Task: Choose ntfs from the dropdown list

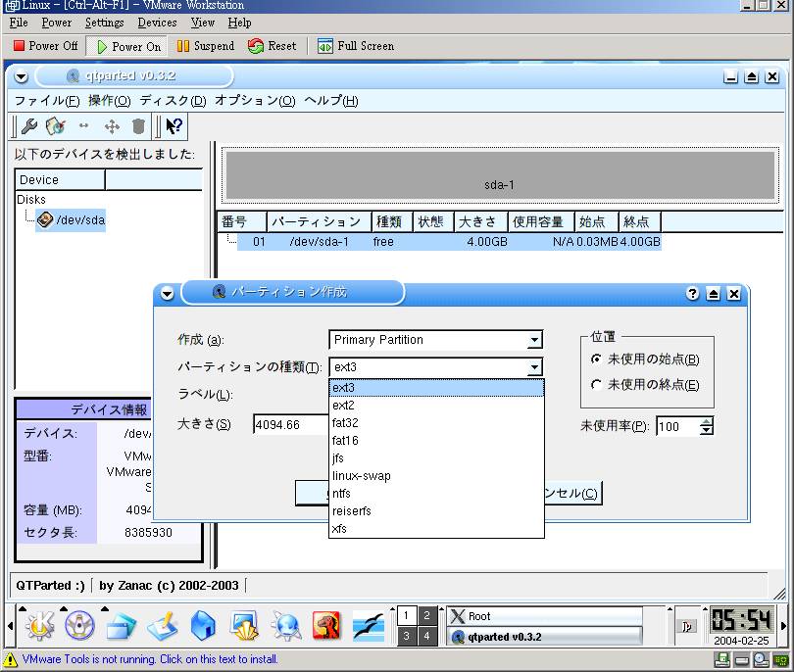Action: point(436,493)
